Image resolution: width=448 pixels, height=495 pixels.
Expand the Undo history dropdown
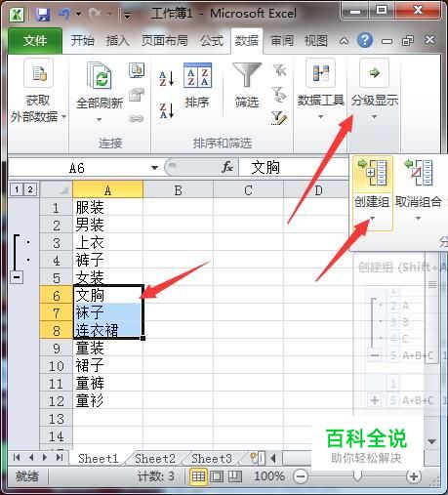79,14
